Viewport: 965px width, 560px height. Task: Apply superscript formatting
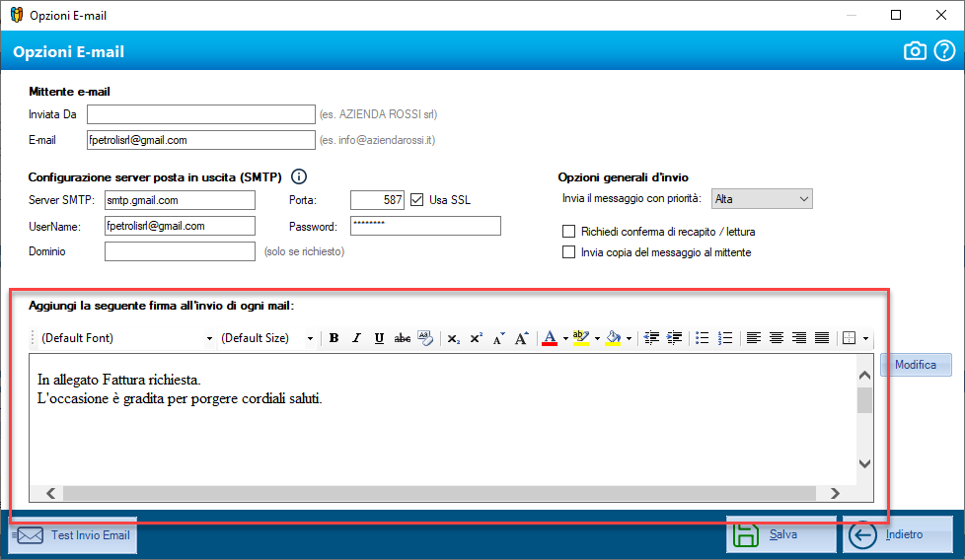pyautogui.click(x=477, y=338)
